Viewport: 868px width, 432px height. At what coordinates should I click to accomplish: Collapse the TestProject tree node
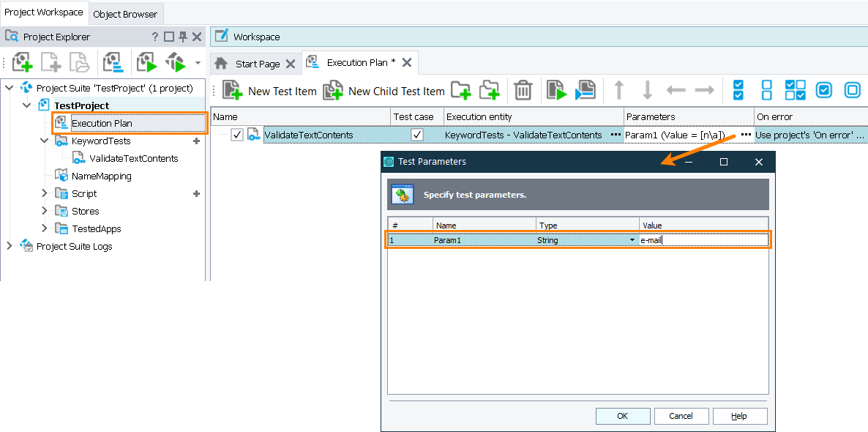tap(26, 105)
